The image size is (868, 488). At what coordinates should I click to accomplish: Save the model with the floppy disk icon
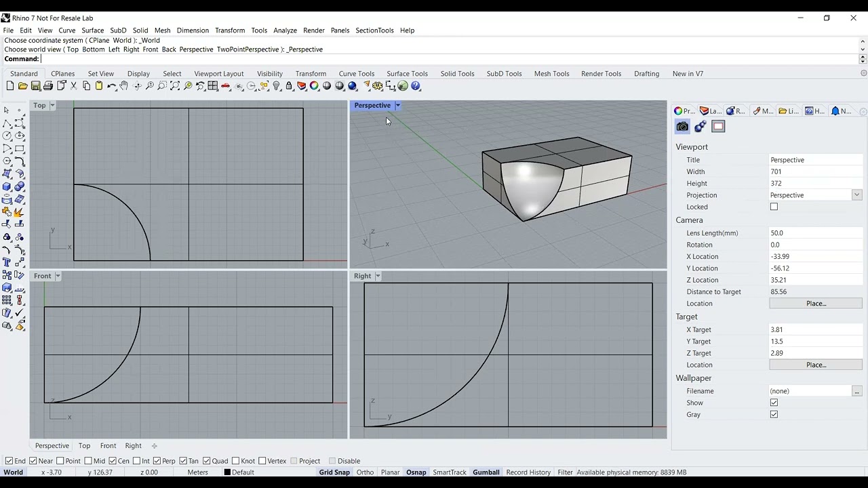tap(35, 86)
